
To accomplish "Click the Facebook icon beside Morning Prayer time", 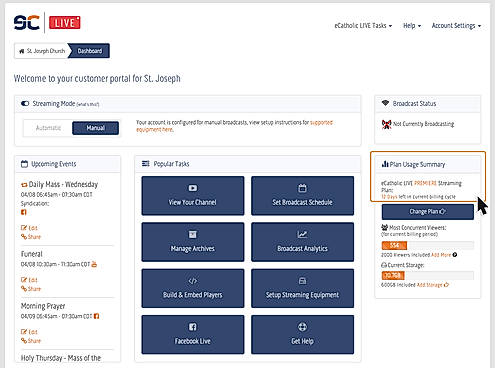I will pos(96,316).
